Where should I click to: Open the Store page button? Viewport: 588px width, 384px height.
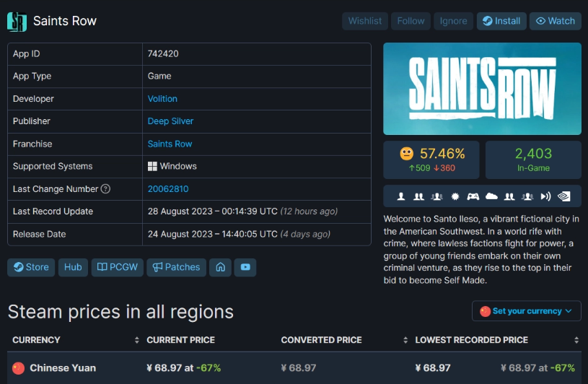[x=31, y=267]
